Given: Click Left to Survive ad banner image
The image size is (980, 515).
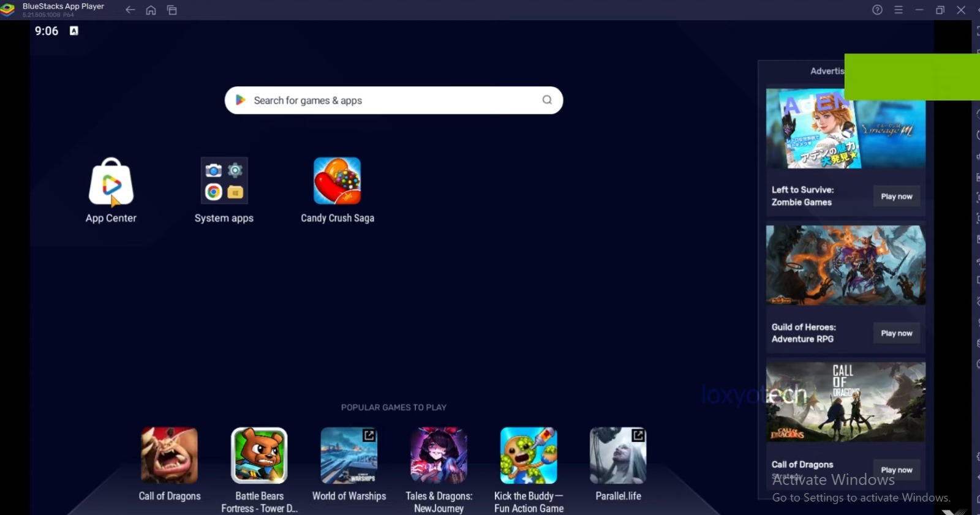Looking at the screenshot, I should point(846,129).
